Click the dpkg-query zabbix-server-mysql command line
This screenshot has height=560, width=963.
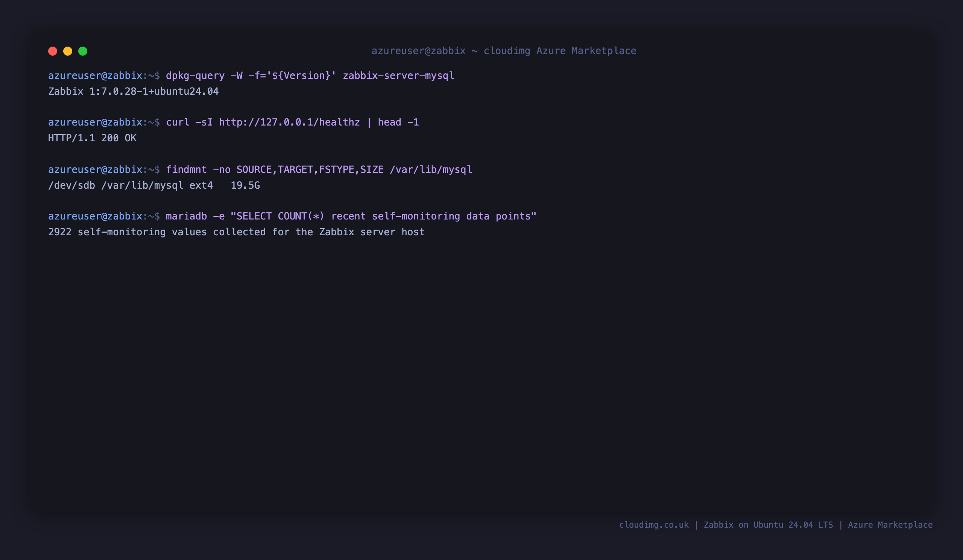pyautogui.click(x=251, y=76)
